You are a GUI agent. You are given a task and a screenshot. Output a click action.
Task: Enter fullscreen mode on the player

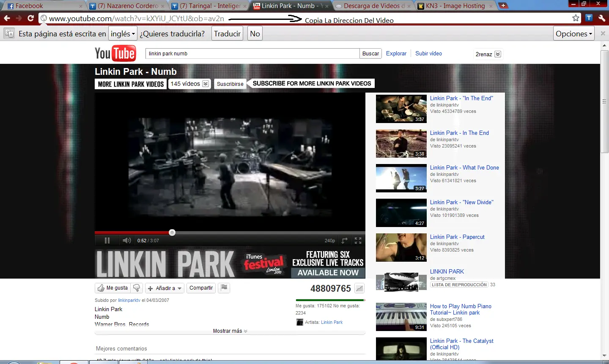click(358, 240)
